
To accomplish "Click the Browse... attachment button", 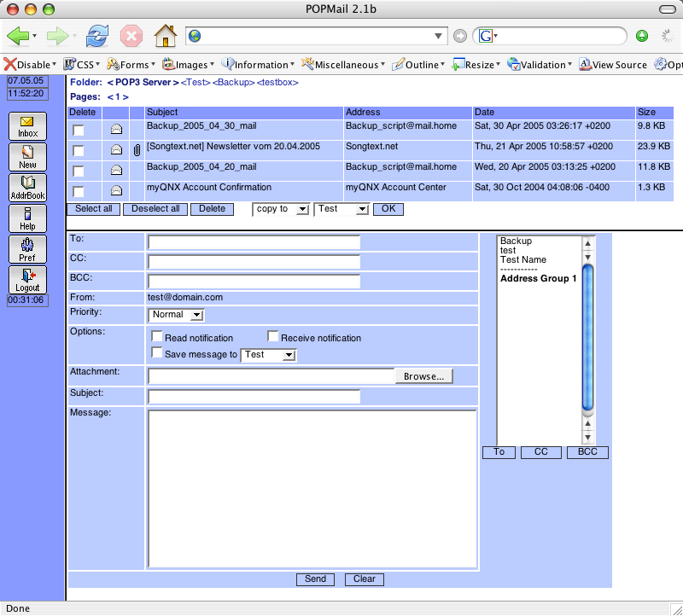I will pyautogui.click(x=423, y=376).
